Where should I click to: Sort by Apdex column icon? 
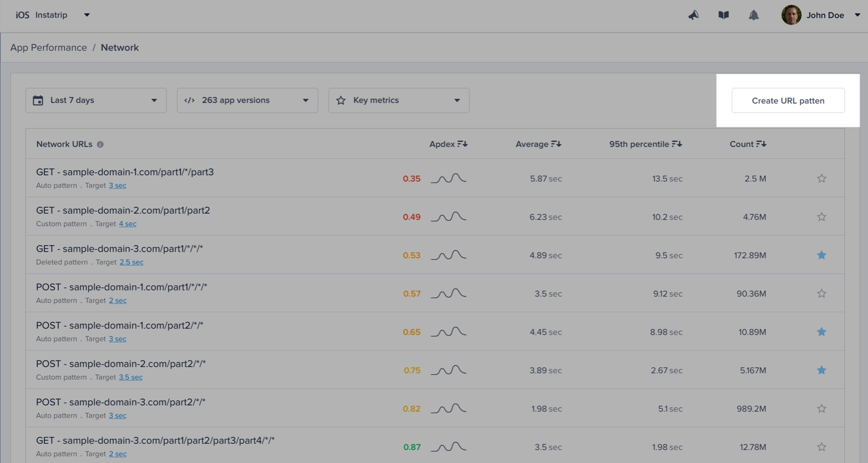coord(462,144)
